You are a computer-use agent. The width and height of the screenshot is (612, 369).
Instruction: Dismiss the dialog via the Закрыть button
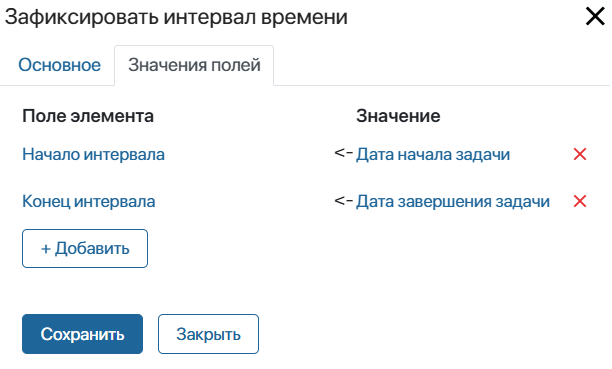click(208, 334)
